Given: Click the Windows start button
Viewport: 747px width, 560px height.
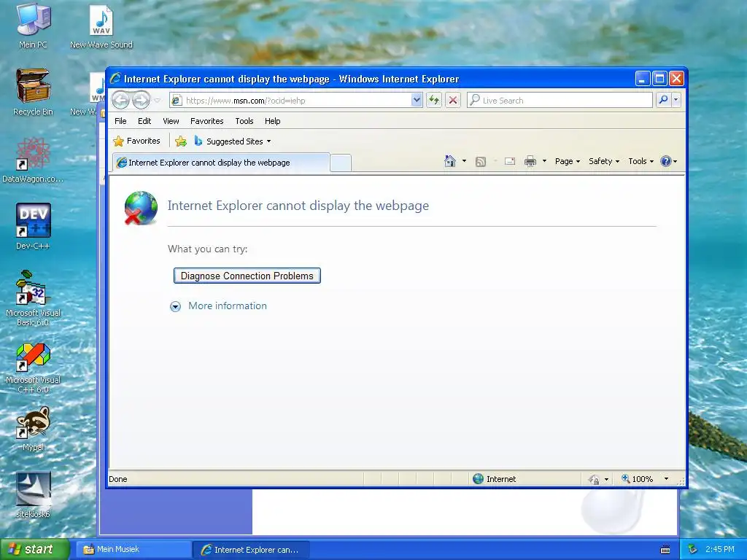Looking at the screenshot, I should pos(34,549).
